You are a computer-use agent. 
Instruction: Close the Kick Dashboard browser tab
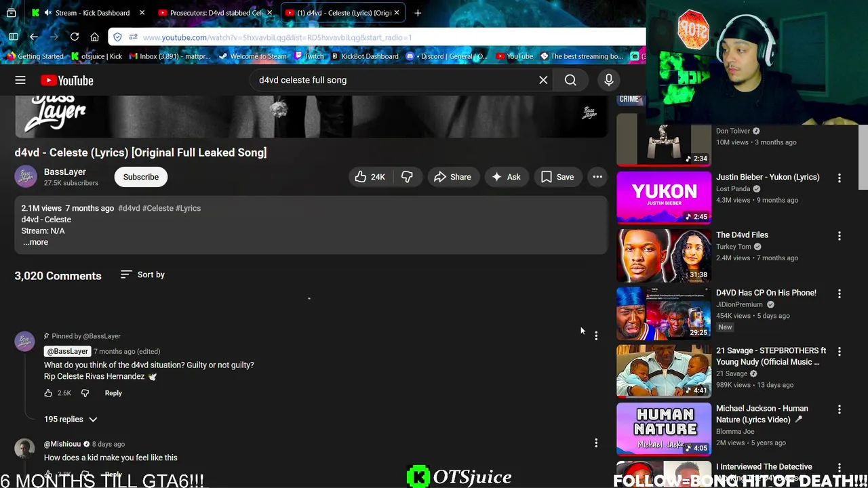tap(142, 13)
